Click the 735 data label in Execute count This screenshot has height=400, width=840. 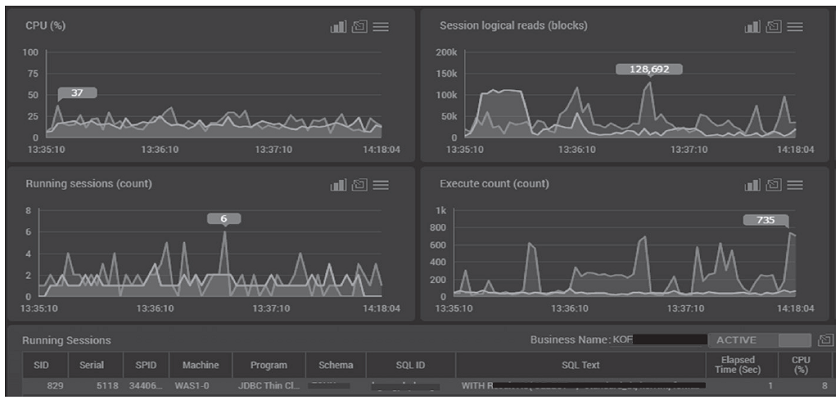pos(765,220)
